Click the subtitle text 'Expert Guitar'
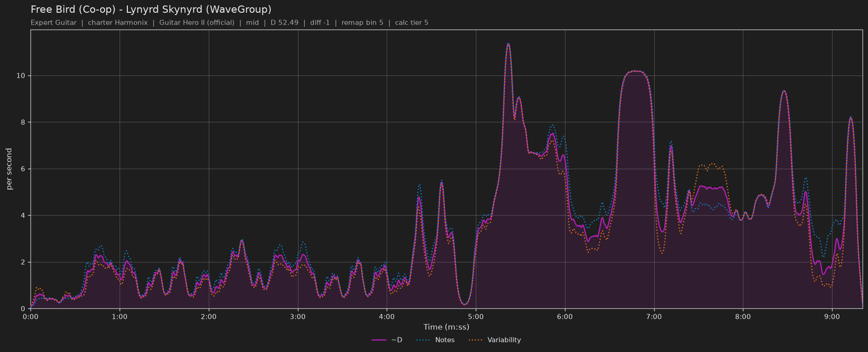This screenshot has height=352, width=868. (54, 23)
